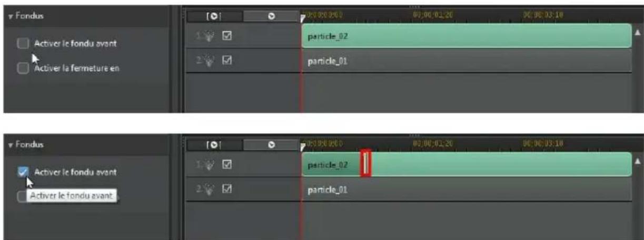The height and width of the screenshot is (240, 644).
Task: Uncheck the ticked 'Activer le fondu avant' box
Action: click(23, 172)
